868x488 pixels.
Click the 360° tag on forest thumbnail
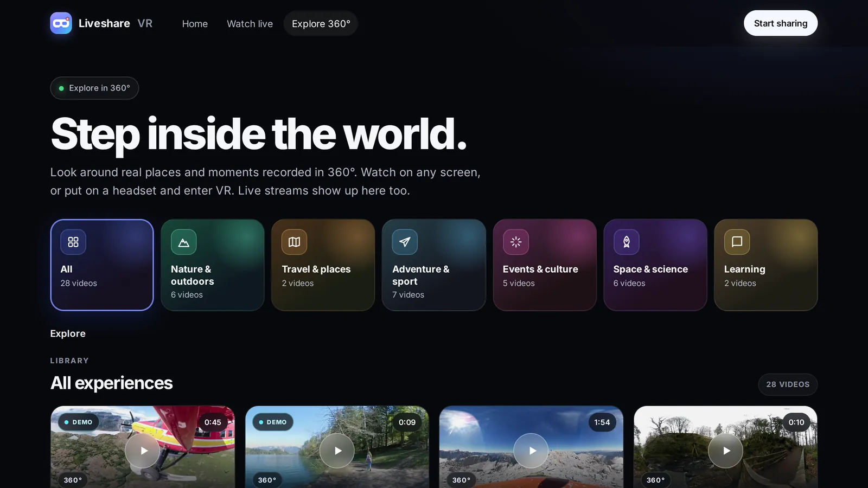click(x=655, y=480)
